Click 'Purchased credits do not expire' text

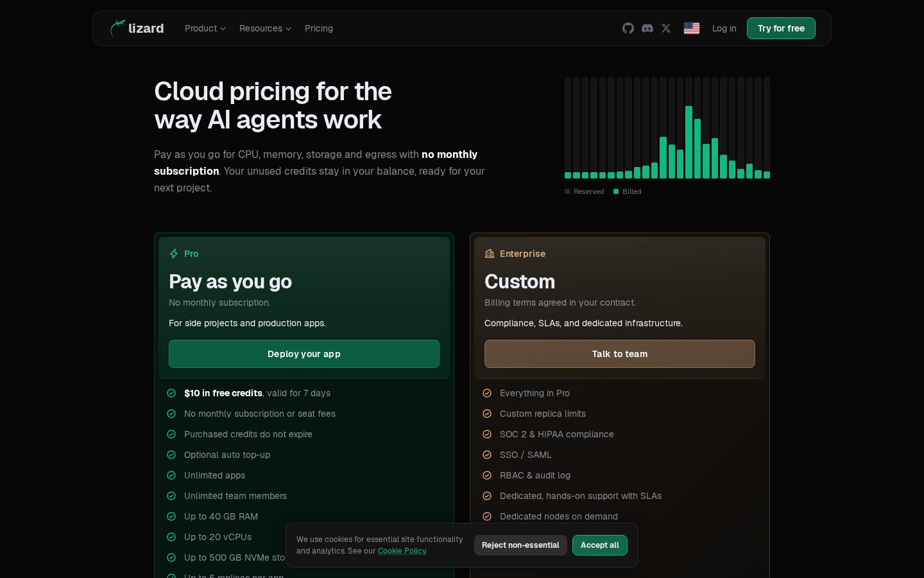(x=248, y=434)
